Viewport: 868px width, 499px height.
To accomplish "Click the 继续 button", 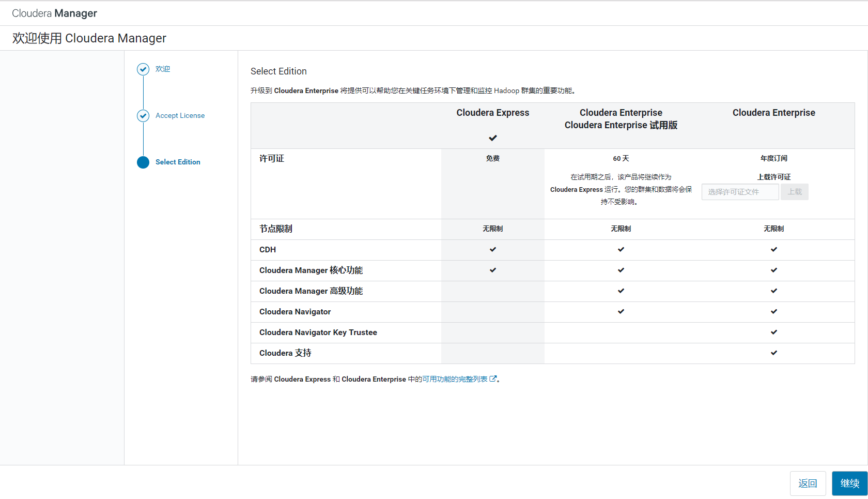I will click(849, 483).
